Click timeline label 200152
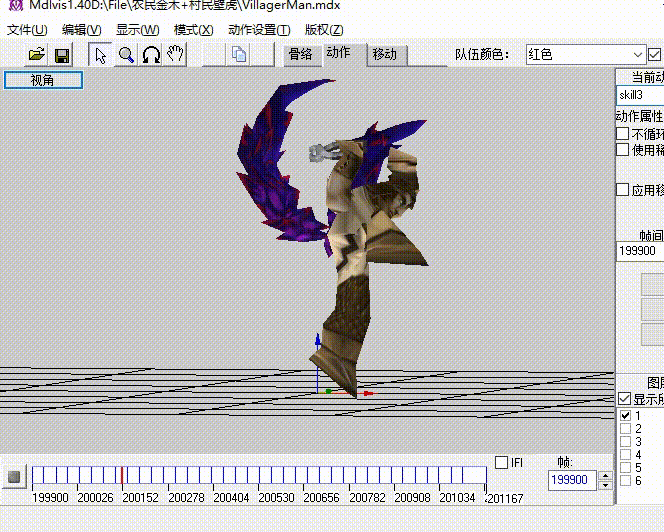664x532 pixels. pyautogui.click(x=140, y=498)
